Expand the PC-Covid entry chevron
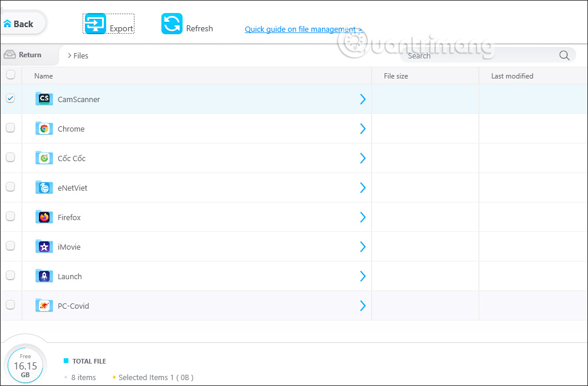588x386 pixels. coord(363,305)
